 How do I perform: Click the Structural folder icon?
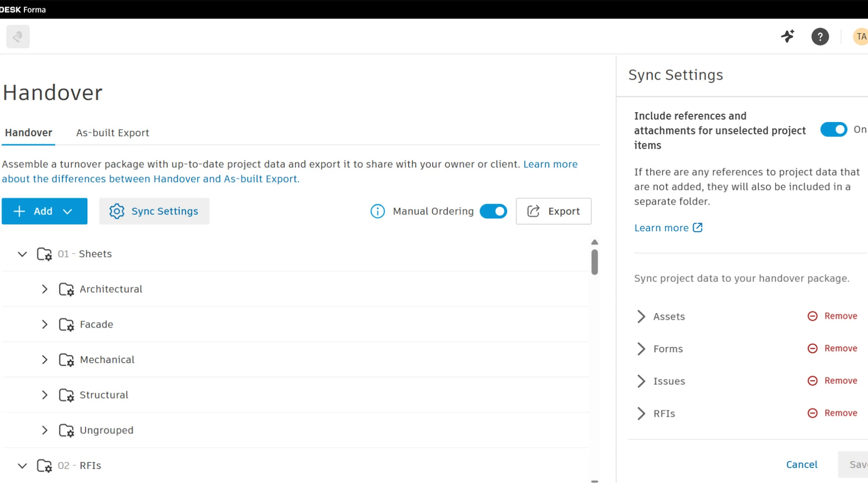pyautogui.click(x=66, y=395)
